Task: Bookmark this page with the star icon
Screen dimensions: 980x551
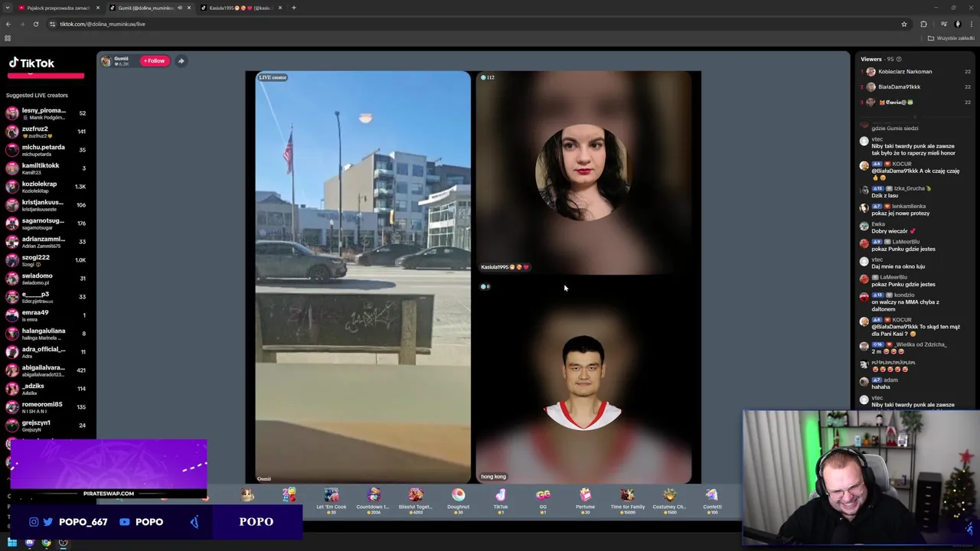Action: tap(904, 24)
